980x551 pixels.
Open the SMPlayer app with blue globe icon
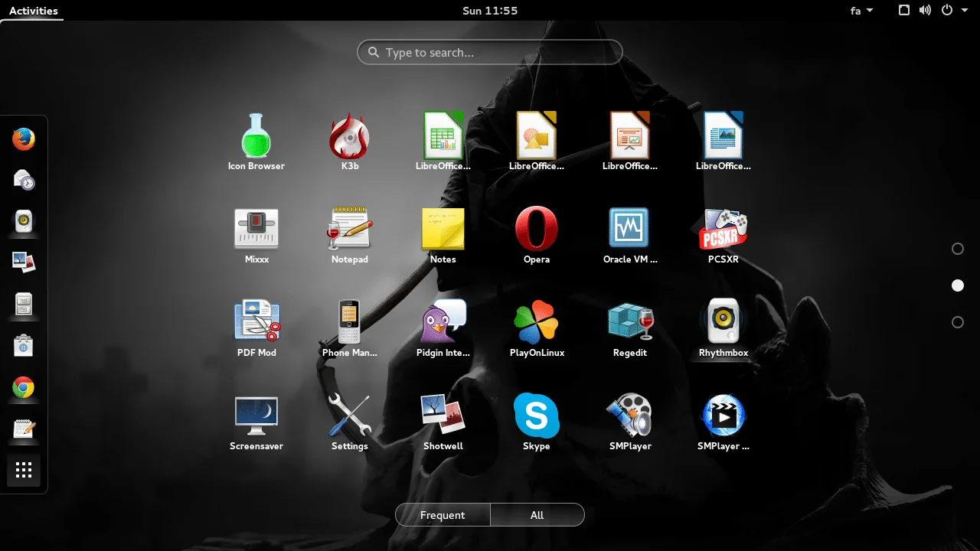tap(723, 422)
